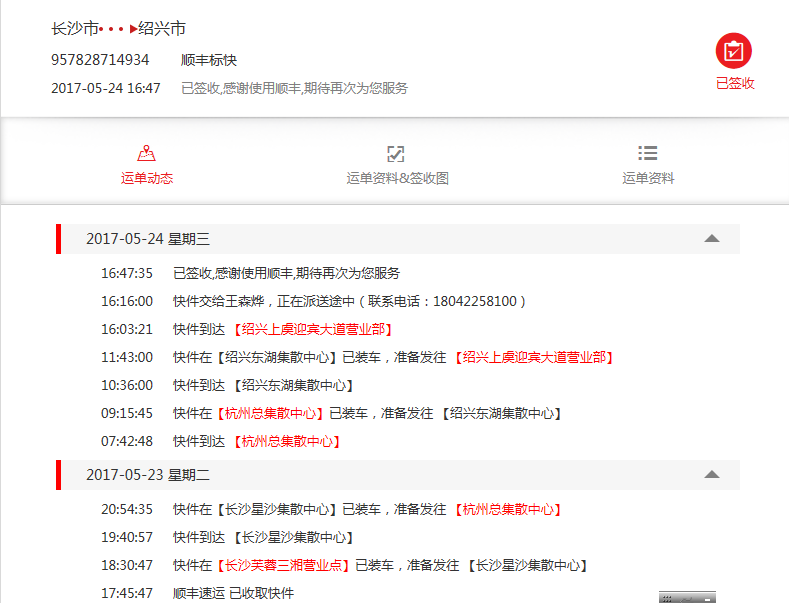Click the 已签收 red status label
Screen dimensions: 789x603
click(735, 83)
